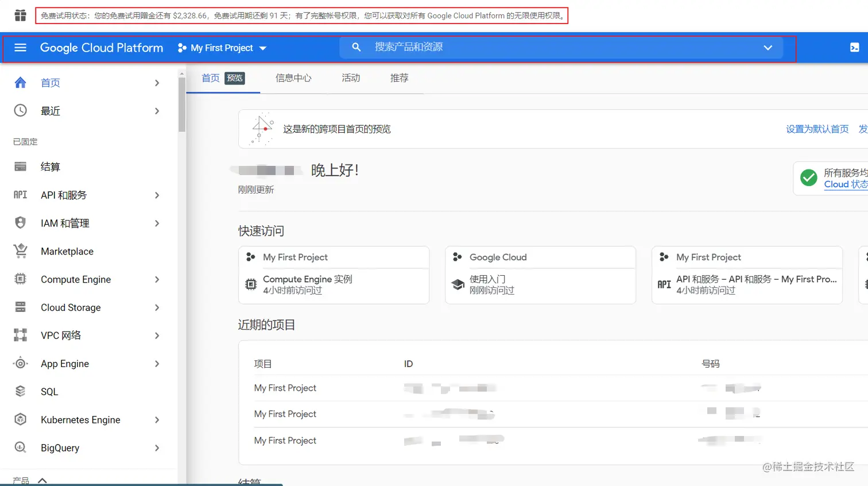Click the API icon in sidebar
The width and height of the screenshot is (868, 486).
[x=20, y=195]
